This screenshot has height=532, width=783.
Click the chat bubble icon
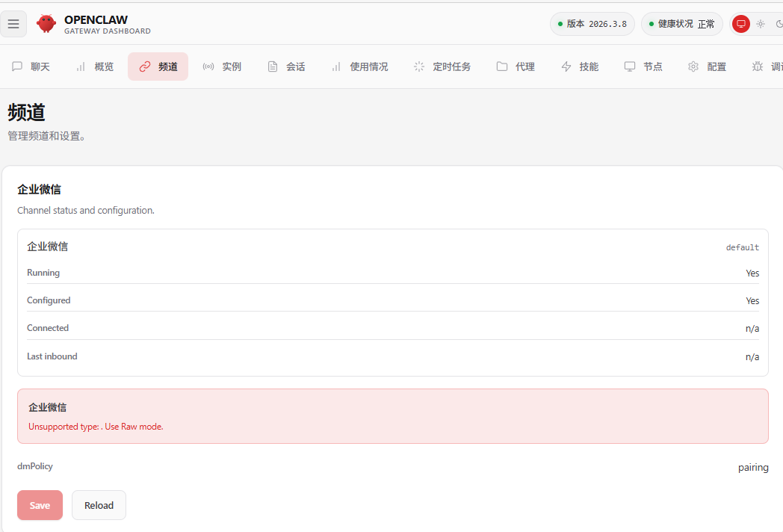click(17, 66)
